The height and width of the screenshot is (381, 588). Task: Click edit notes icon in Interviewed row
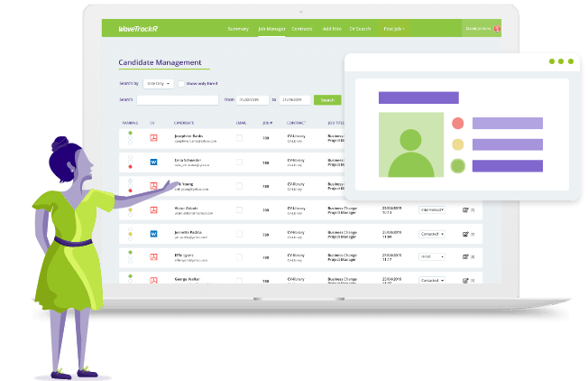point(465,209)
